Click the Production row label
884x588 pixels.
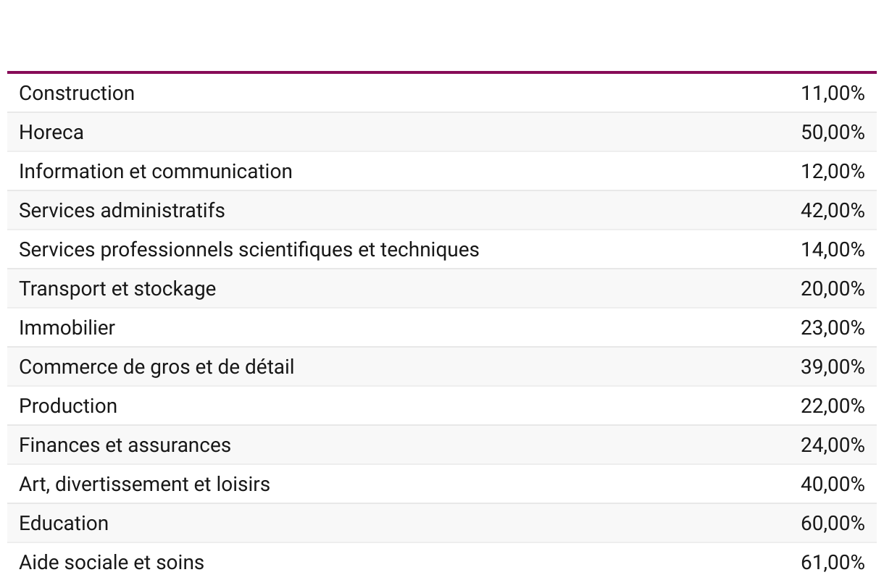pyautogui.click(x=68, y=406)
